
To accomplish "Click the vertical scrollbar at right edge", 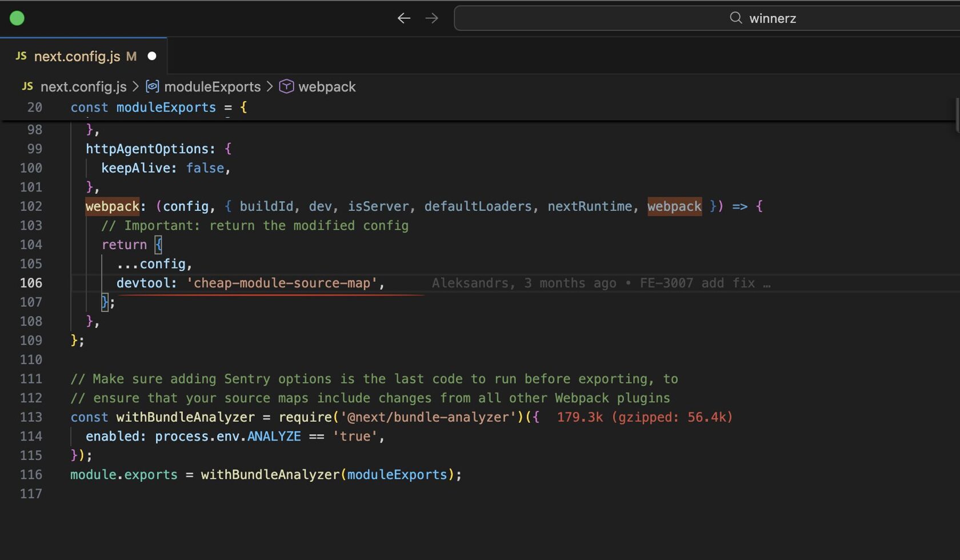I will (x=957, y=114).
